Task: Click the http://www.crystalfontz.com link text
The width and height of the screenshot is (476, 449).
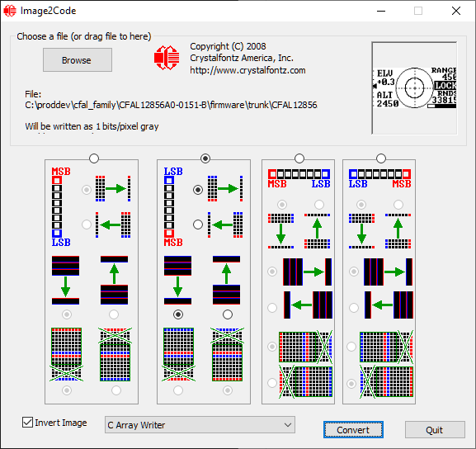Action: click(247, 70)
